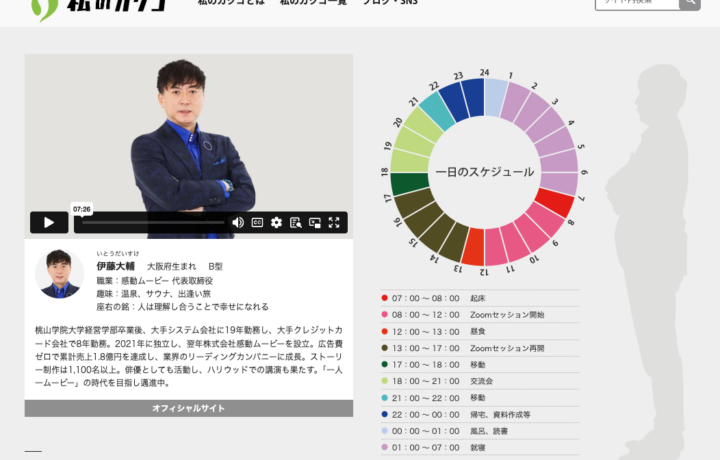Screen dimensions: 720x460
Task: Click 伊藤大輔's round profile photo
Action: [60, 274]
